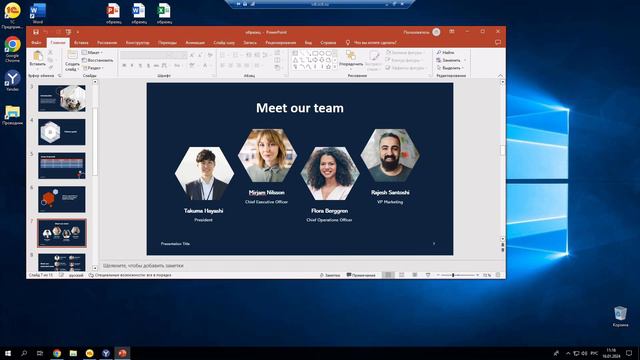Open Layout (Макет) dropdown

pyautogui.click(x=92, y=53)
